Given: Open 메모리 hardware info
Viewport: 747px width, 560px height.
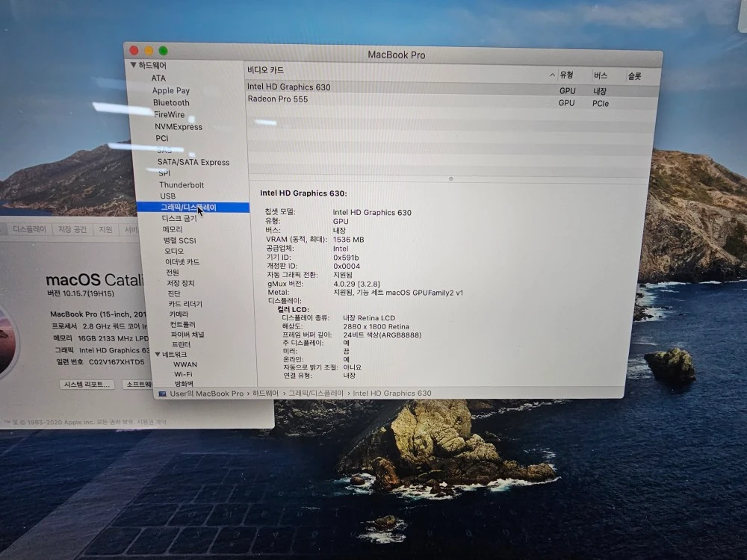Looking at the screenshot, I should tap(173, 229).
